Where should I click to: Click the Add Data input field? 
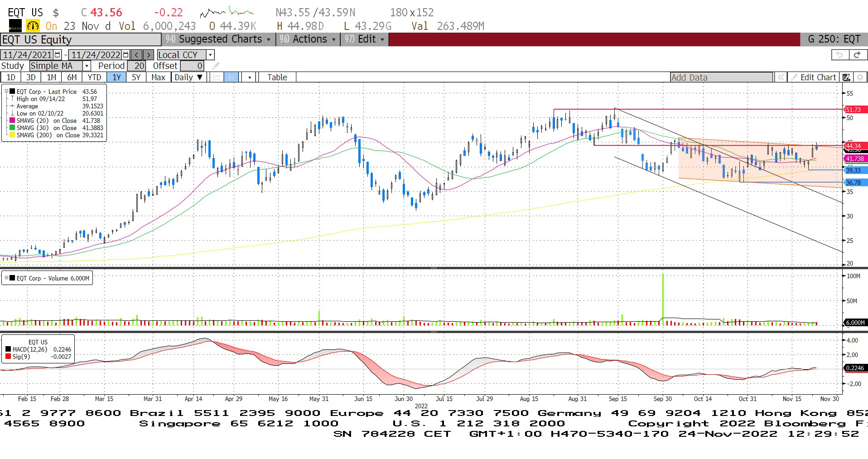click(721, 77)
